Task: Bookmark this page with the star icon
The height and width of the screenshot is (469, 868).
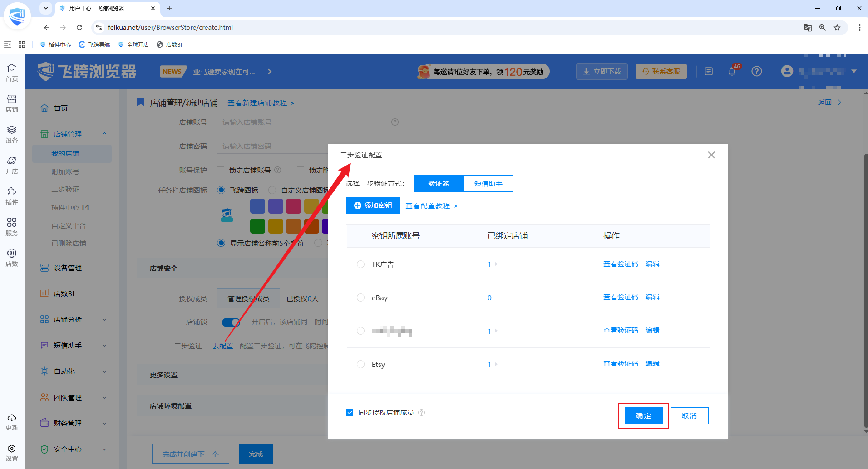Action: point(837,28)
